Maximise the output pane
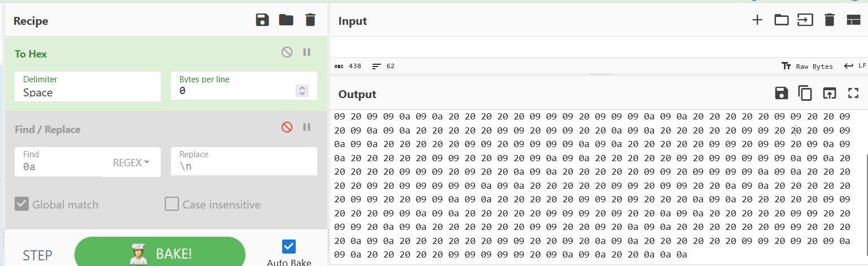The image size is (868, 266). coord(853,94)
